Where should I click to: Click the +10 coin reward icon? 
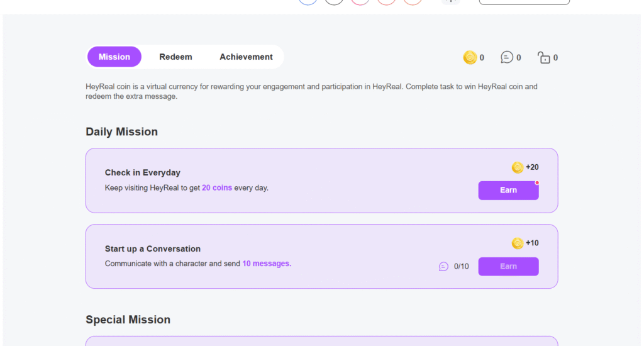(x=518, y=243)
